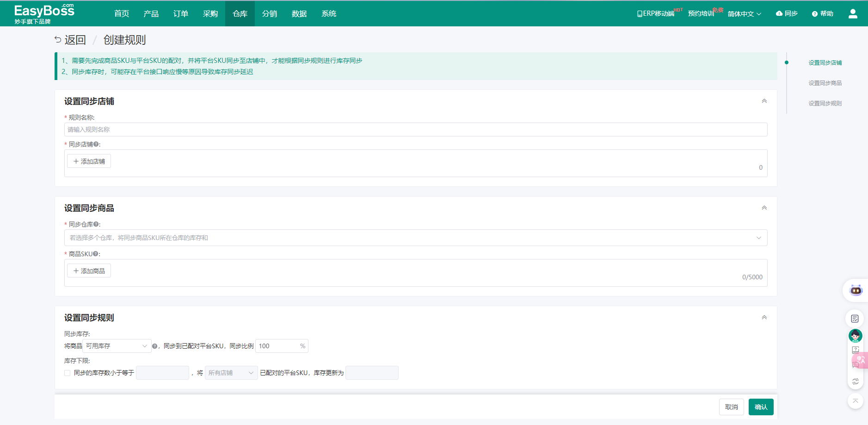Jump to 设置同步商品 anchor

[x=825, y=83]
